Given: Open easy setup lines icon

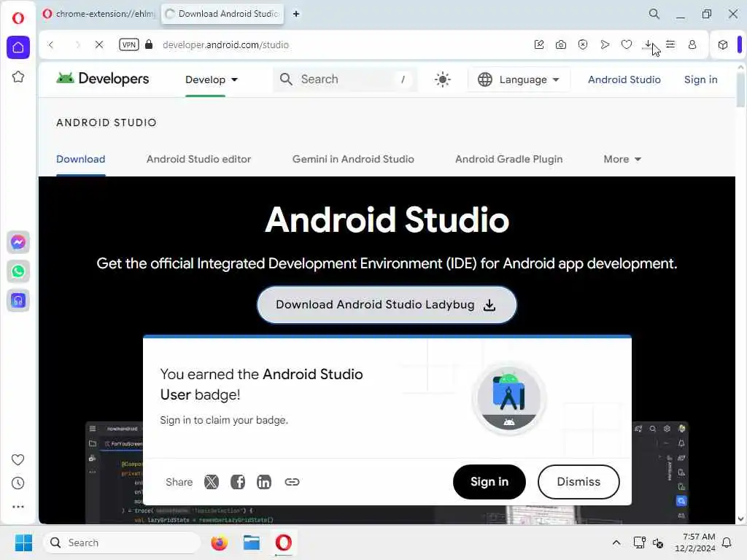Looking at the screenshot, I should pyautogui.click(x=670, y=44).
